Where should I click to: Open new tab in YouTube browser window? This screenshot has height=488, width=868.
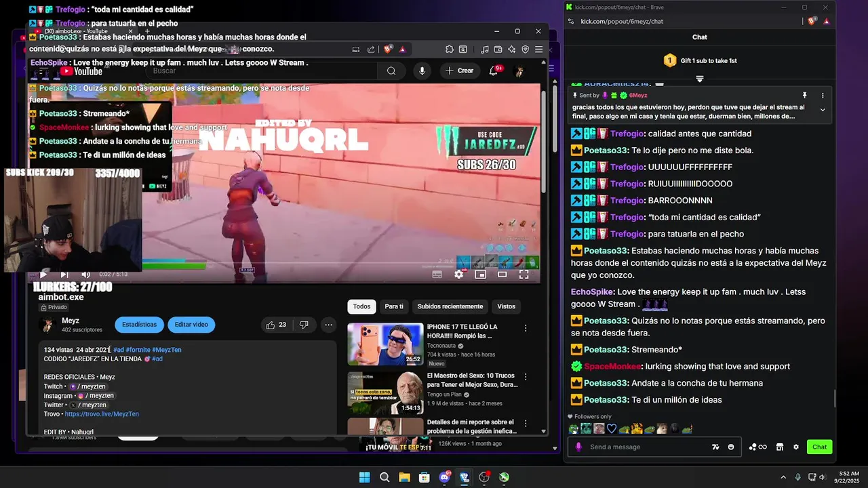coord(147,31)
